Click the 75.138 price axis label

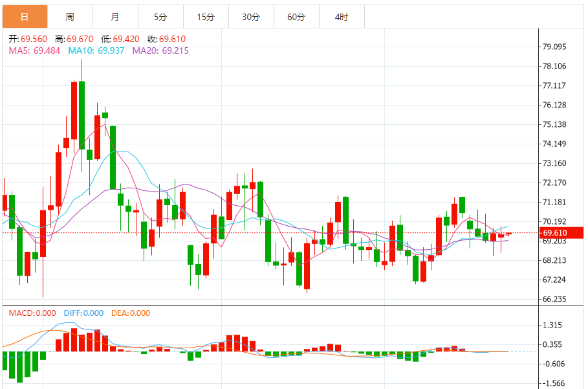[554, 124]
